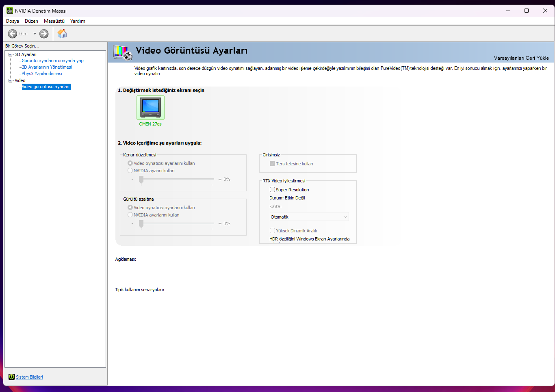Viewport: 555px width, 392px height.
Task: Select the OMEN 27qs monitor thumbnail
Action: pyautogui.click(x=150, y=107)
